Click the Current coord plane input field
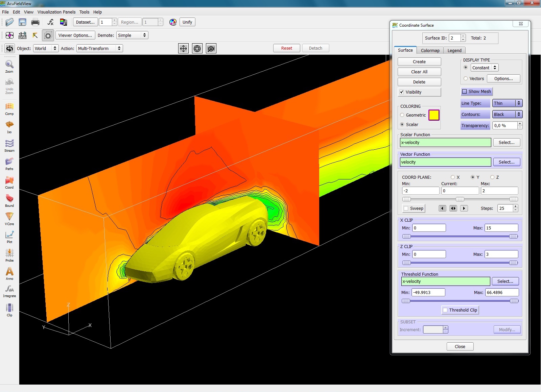 click(460, 191)
